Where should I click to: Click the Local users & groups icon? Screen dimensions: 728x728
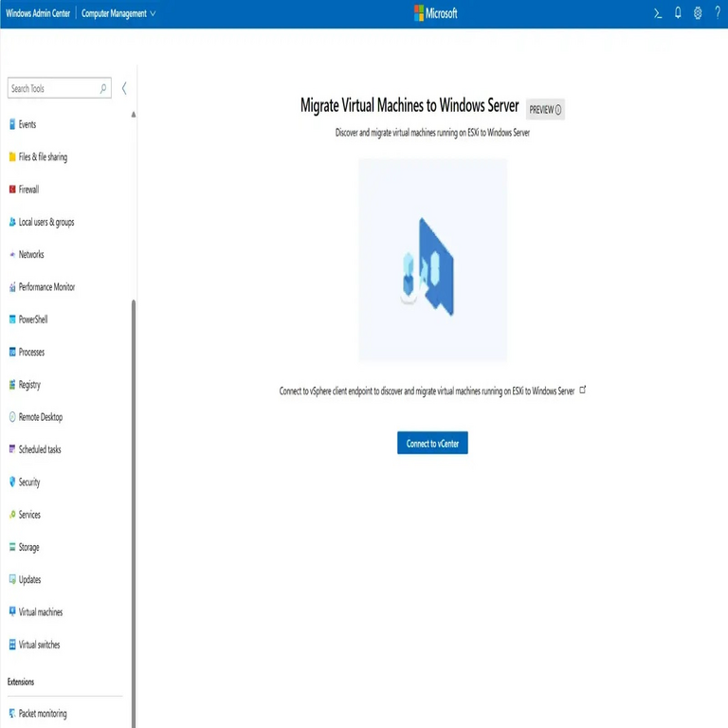12,222
